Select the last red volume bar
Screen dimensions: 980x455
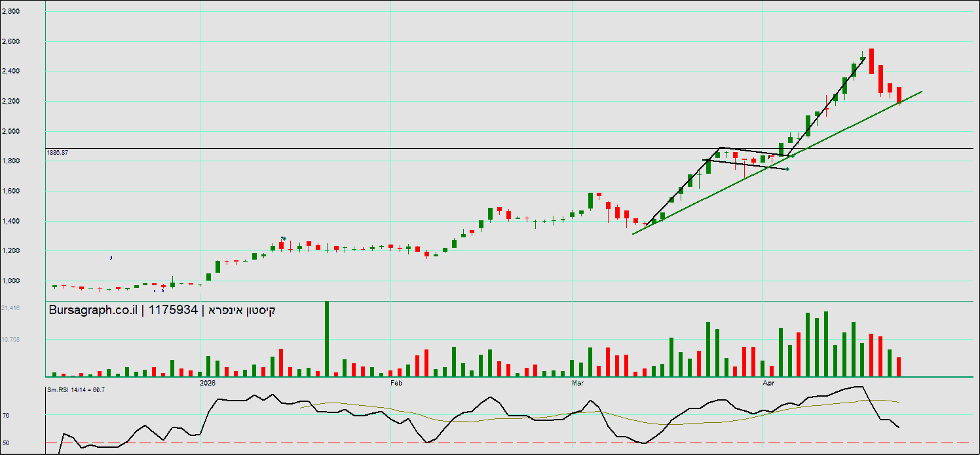(899, 367)
